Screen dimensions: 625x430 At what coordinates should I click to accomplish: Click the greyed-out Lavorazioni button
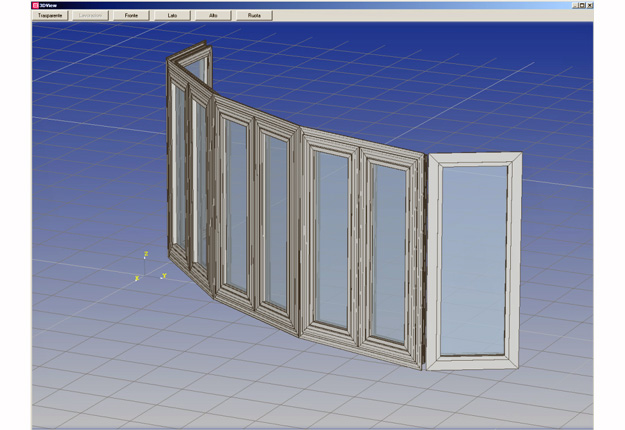[90, 16]
